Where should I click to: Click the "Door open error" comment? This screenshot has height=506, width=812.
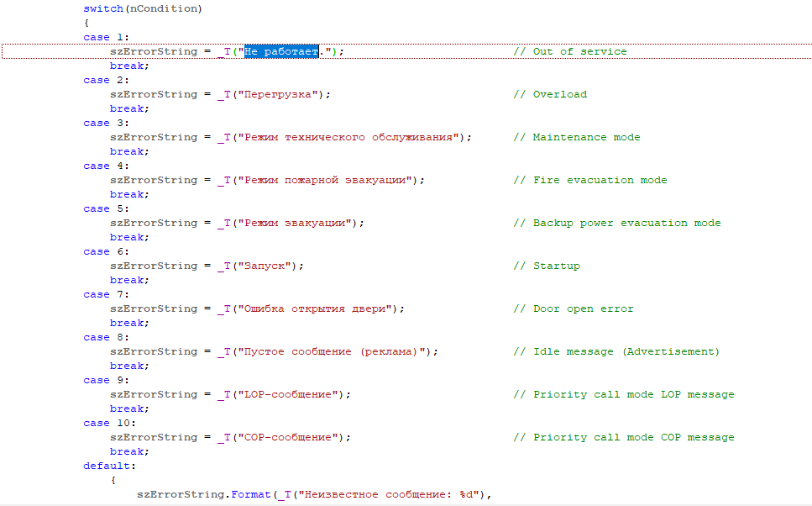point(583,309)
